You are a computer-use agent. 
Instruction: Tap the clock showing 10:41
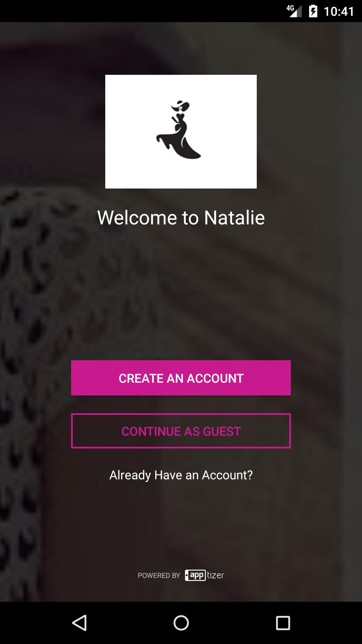(x=339, y=11)
